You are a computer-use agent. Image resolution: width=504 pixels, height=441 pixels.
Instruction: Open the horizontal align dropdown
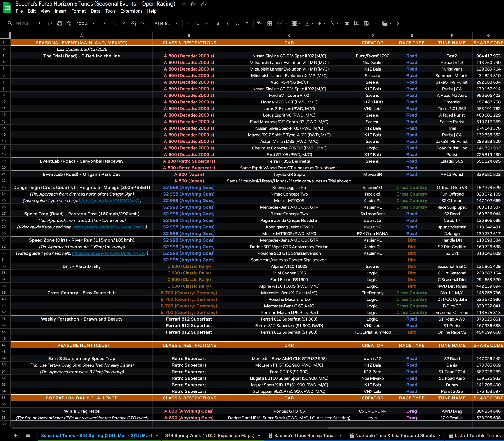pyautogui.click(x=296, y=23)
